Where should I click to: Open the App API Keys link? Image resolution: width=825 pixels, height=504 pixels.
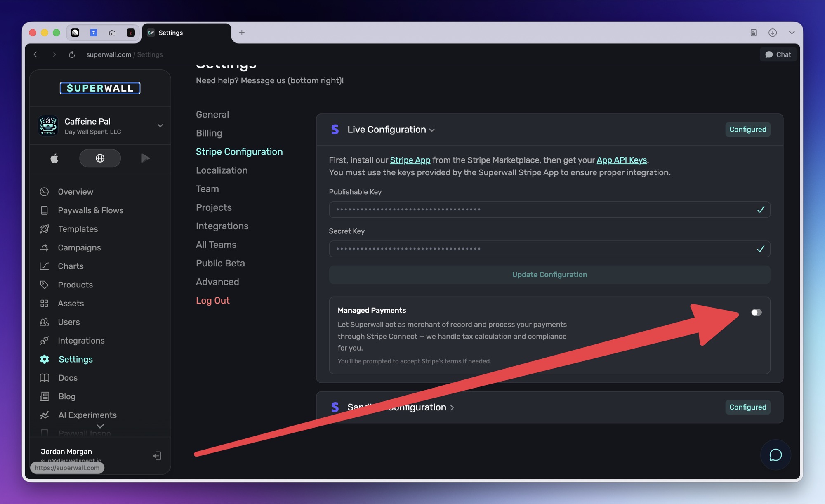tap(622, 160)
